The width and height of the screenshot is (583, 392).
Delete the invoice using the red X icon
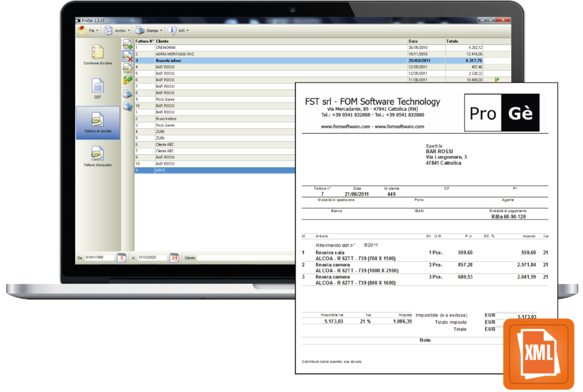pyautogui.click(x=127, y=57)
